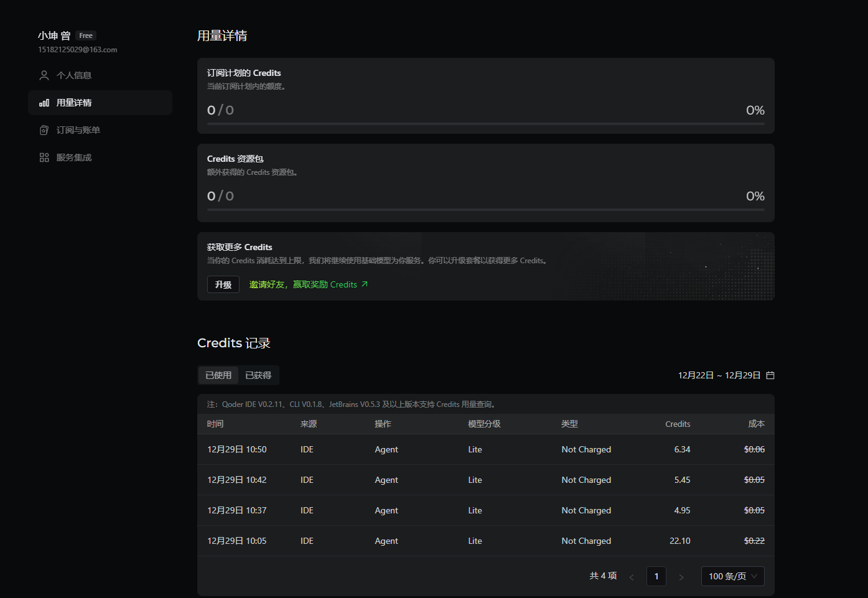Screen dimensions: 868x598
Task: Select page number 1 in pagination
Action: 656,576
